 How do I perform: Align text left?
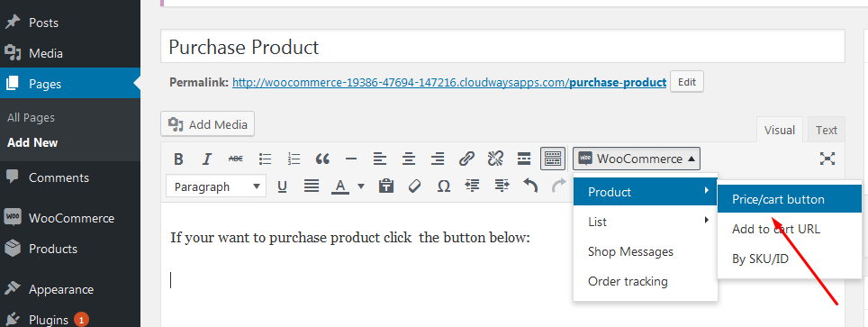pos(380,159)
